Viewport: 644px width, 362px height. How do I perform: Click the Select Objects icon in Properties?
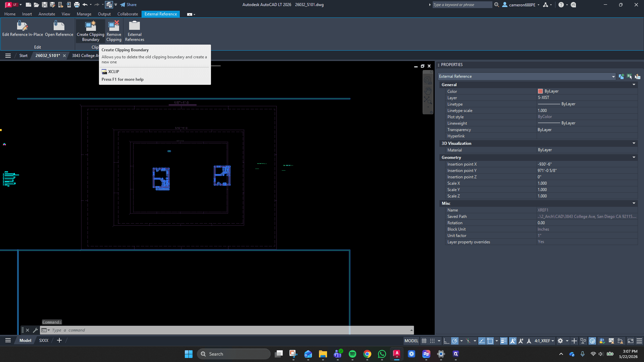[629, 76]
